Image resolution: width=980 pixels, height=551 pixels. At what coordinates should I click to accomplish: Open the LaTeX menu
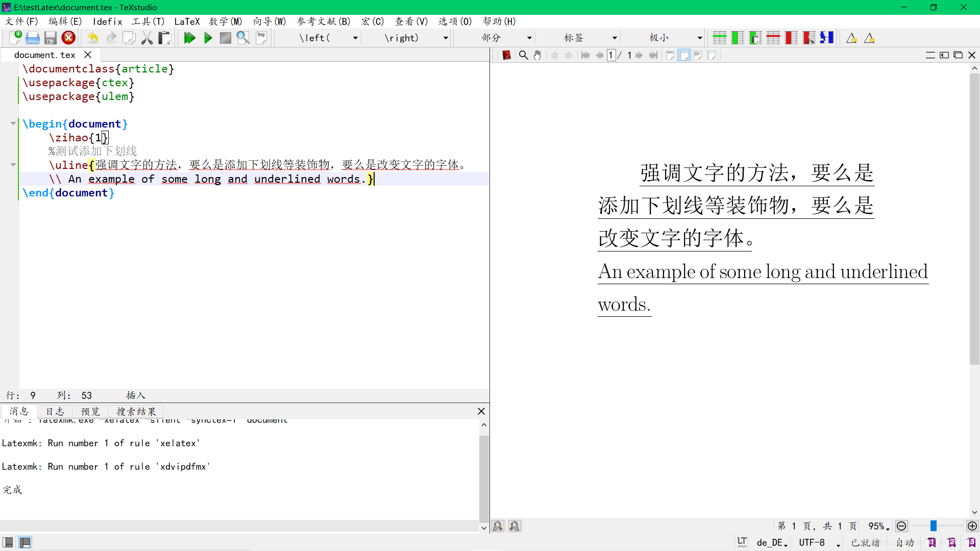(187, 21)
